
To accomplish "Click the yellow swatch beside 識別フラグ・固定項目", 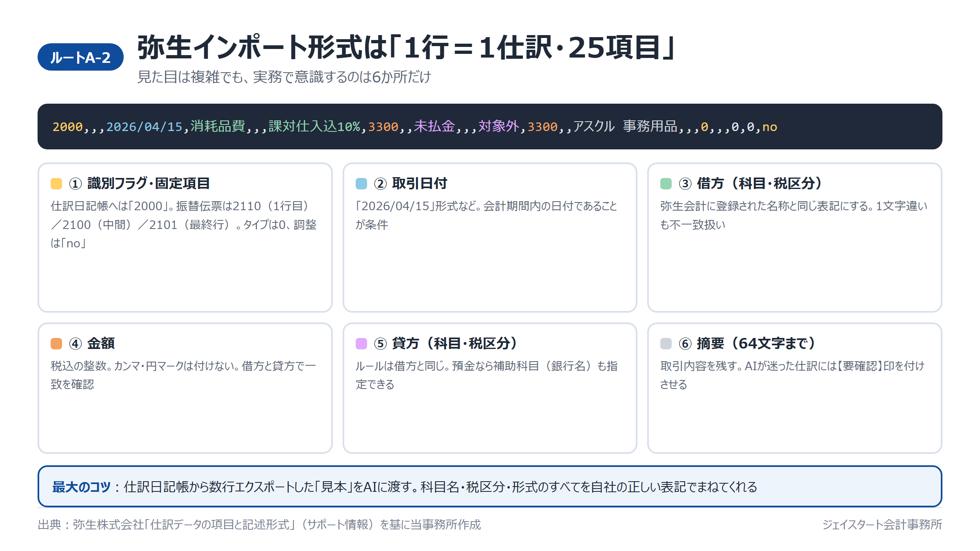I will point(56,184).
